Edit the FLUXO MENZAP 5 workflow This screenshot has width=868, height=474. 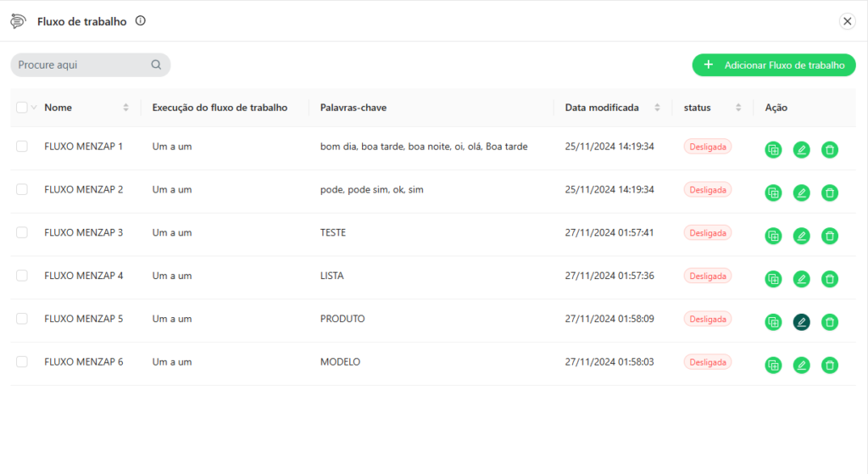(802, 322)
